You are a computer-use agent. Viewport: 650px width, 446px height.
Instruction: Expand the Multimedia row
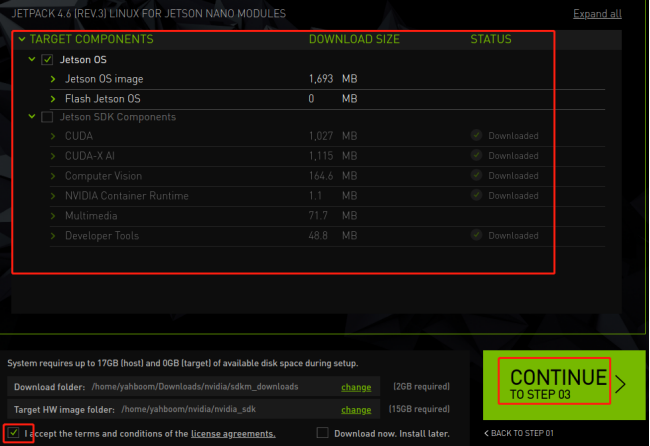tap(53, 216)
